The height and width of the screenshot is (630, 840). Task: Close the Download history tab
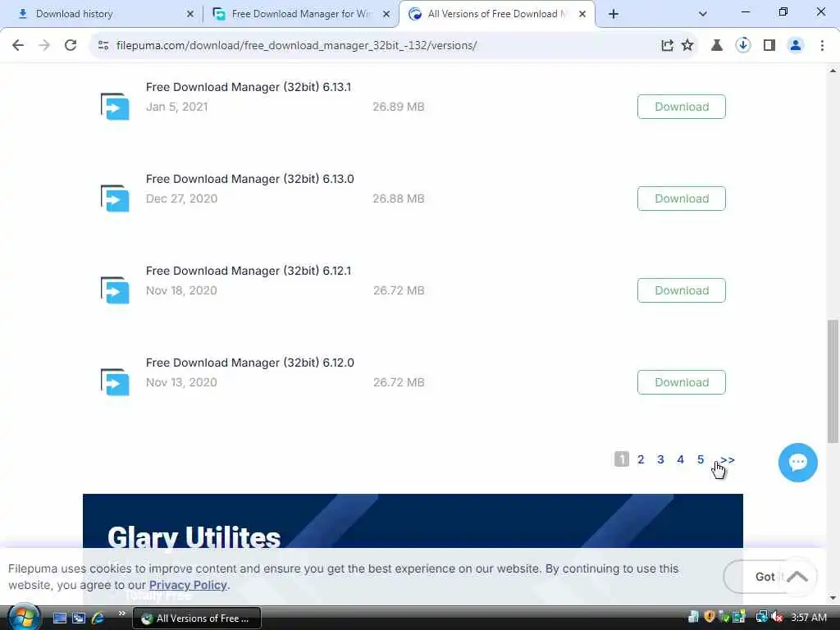190,15
